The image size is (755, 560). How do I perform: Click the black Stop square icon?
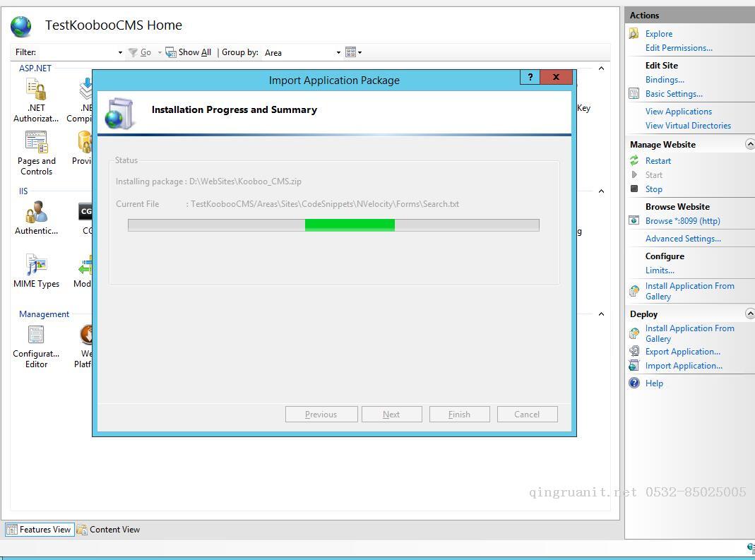(x=634, y=189)
